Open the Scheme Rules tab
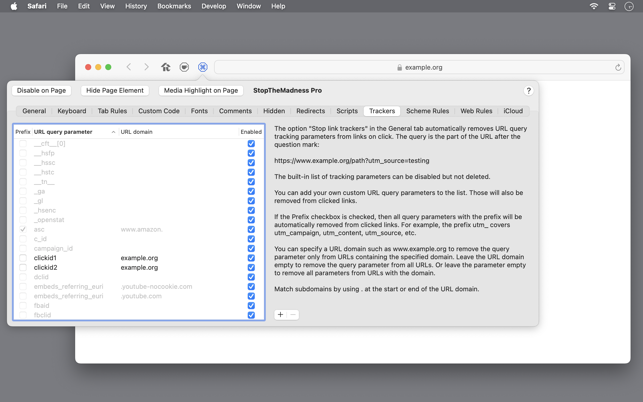Screen dimensions: 643x402 427,111
